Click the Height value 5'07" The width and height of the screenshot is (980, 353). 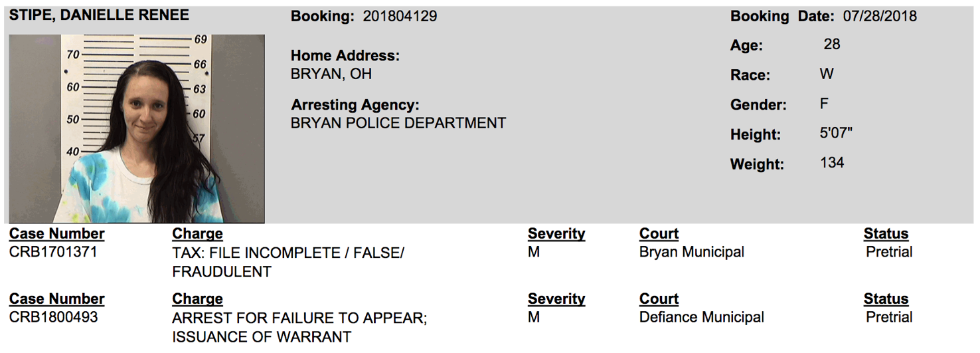click(x=836, y=133)
